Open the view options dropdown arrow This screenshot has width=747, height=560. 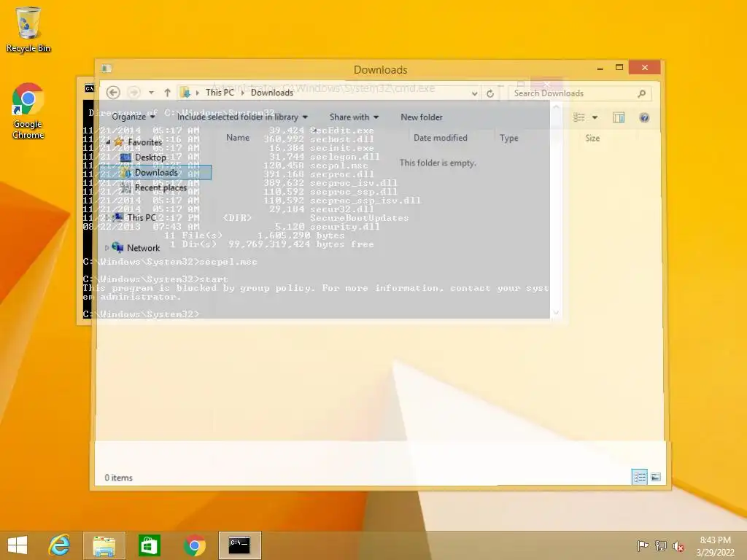[595, 117]
